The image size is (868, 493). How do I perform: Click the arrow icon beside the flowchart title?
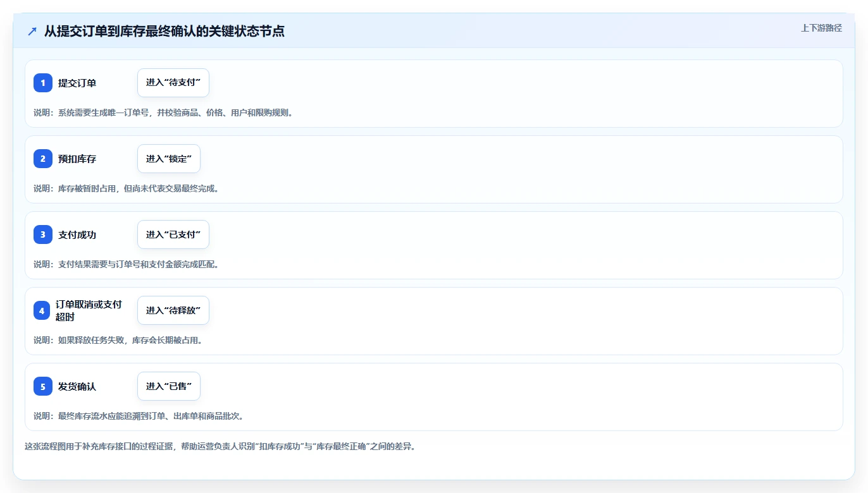pyautogui.click(x=32, y=31)
